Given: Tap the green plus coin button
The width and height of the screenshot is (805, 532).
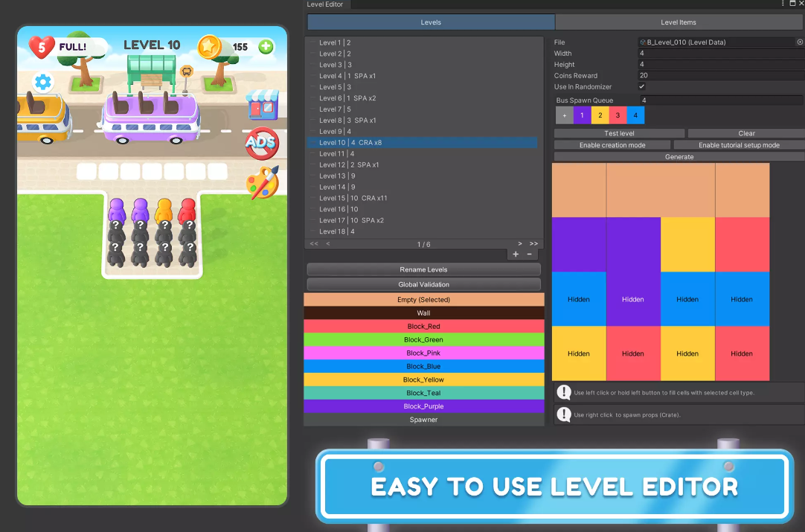Looking at the screenshot, I should pyautogui.click(x=266, y=47).
